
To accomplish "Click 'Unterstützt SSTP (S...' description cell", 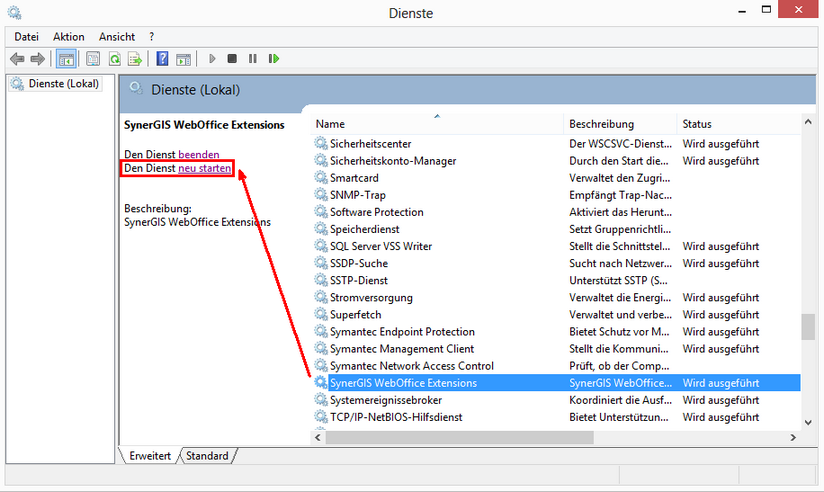I will (618, 281).
